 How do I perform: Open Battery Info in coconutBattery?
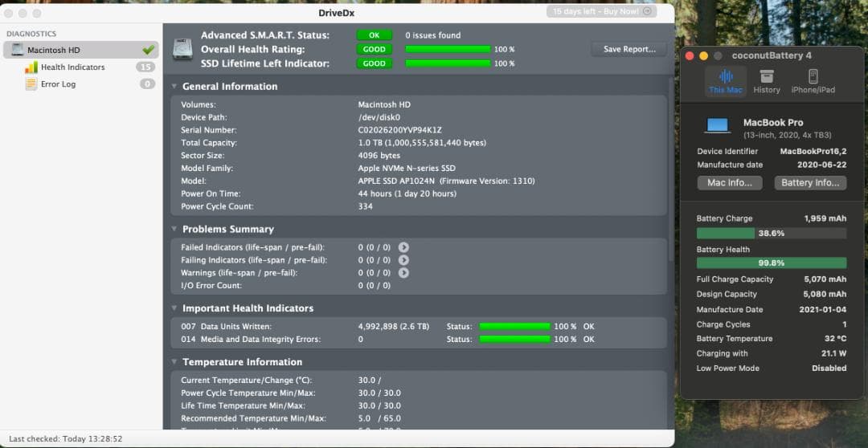pos(810,182)
